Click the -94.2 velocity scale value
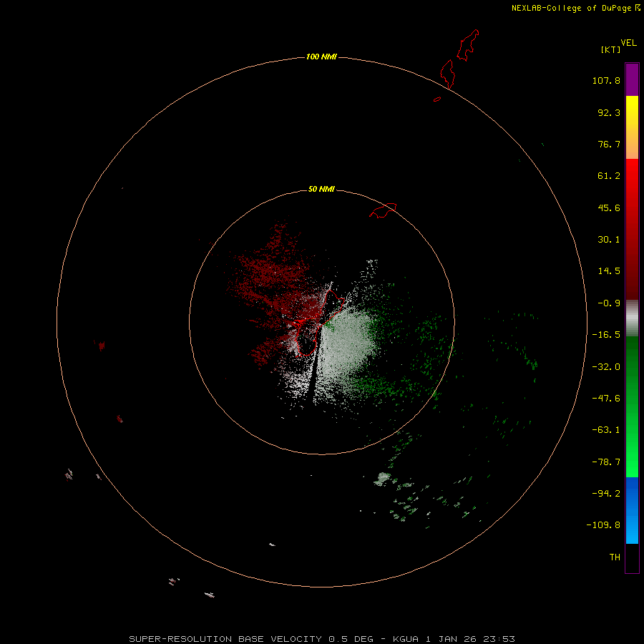The width and height of the screenshot is (644, 644). click(x=606, y=493)
